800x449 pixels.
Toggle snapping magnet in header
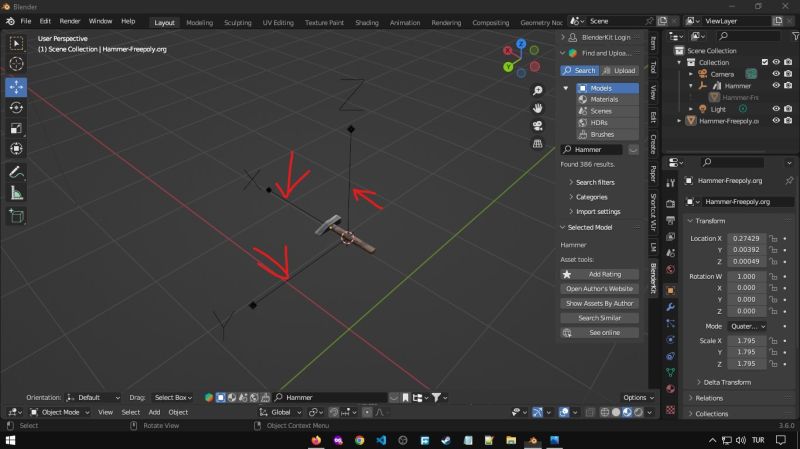click(x=334, y=412)
